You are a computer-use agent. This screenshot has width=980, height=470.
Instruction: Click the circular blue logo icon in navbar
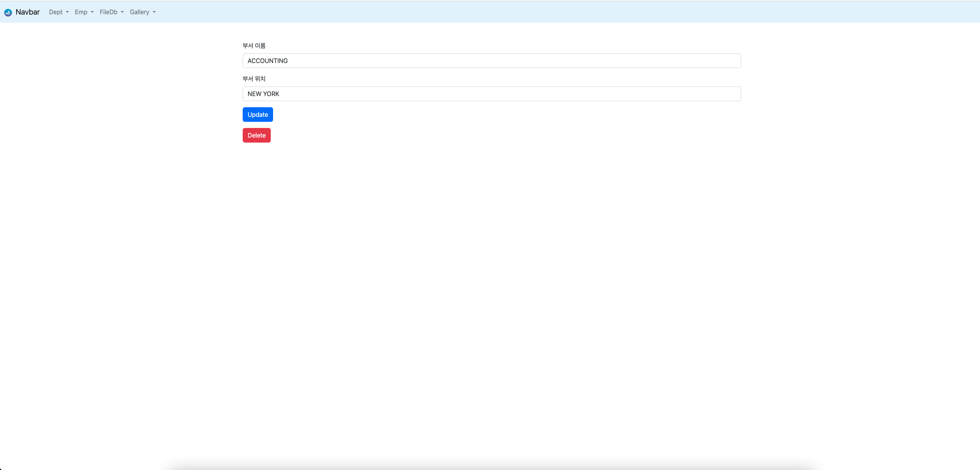8,12
